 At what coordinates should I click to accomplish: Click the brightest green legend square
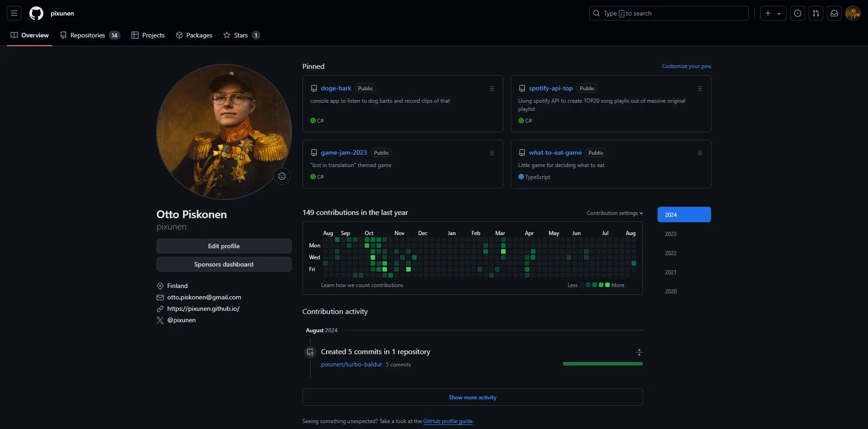click(607, 285)
